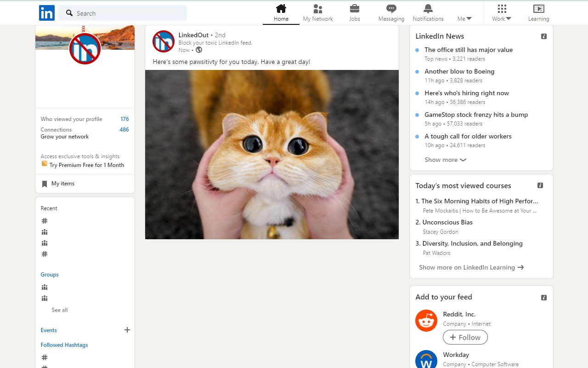Image resolution: width=588 pixels, height=368 pixels.
Task: Open the Events section link
Action: (49, 330)
